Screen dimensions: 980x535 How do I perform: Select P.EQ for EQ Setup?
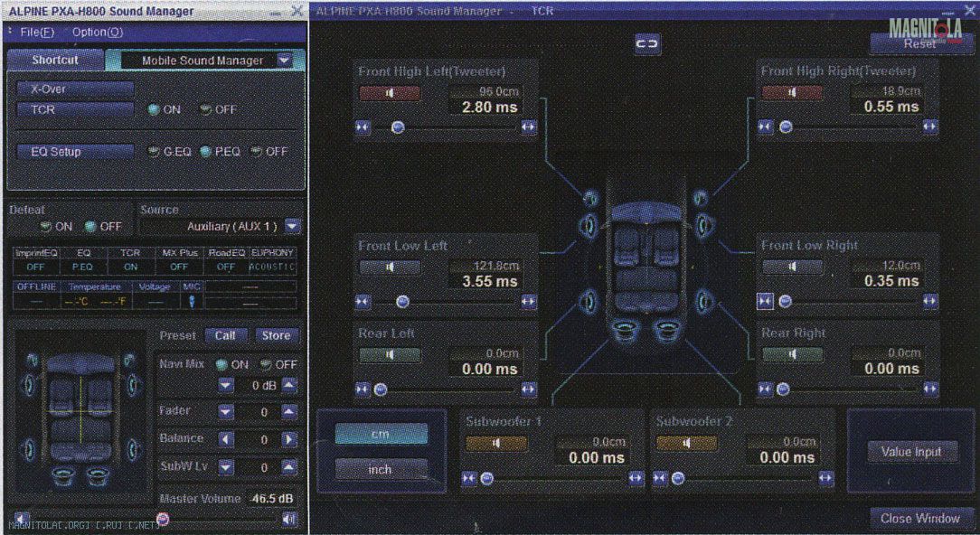click(205, 152)
